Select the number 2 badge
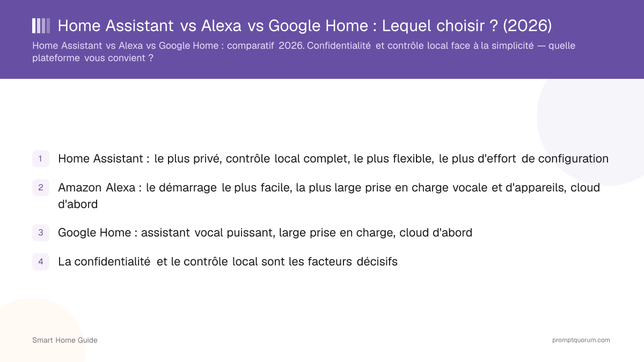 (x=41, y=188)
